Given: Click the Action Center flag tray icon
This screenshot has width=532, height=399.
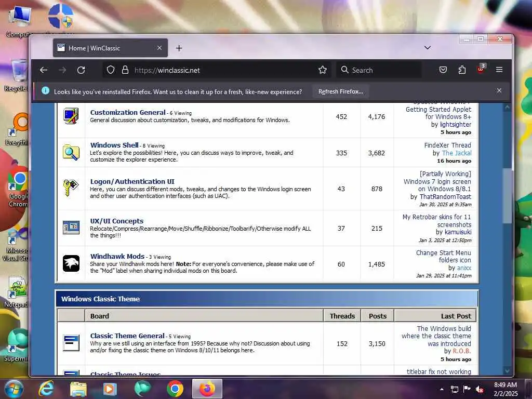Looking at the screenshot, I should (x=467, y=389).
